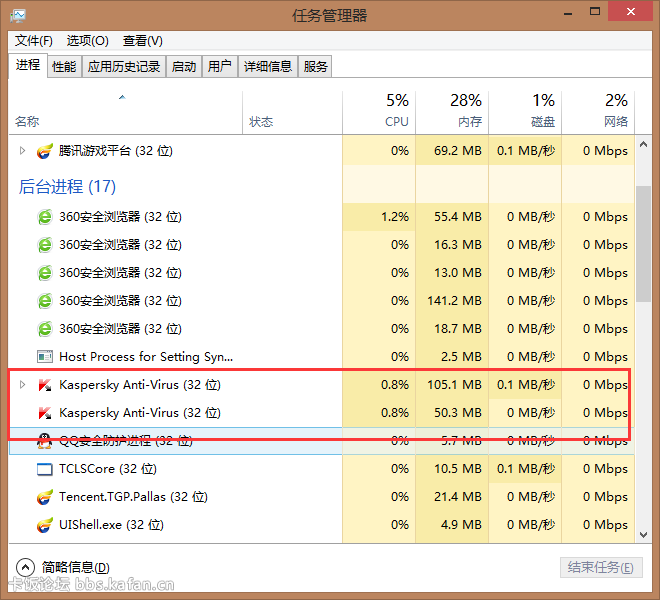Sort by the 磁盘 column header
Viewport: 660px width, 600px height.
[x=525, y=113]
